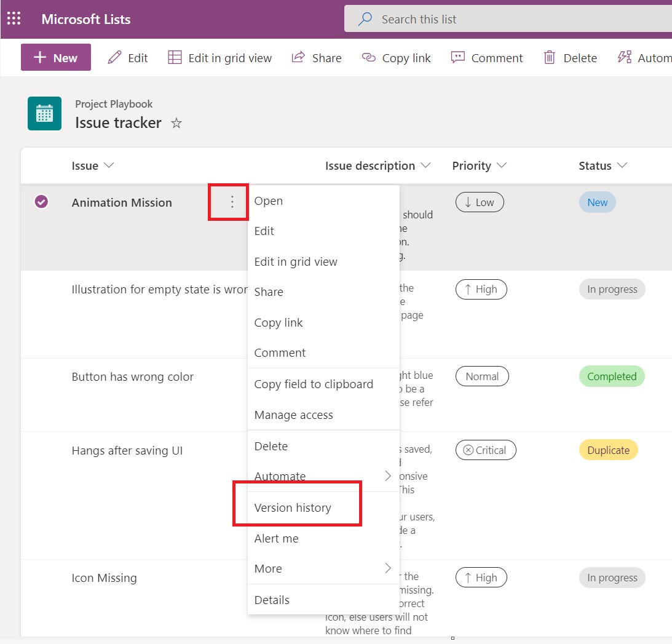Click the Low priority pill
This screenshot has width=672, height=644.
pos(480,202)
